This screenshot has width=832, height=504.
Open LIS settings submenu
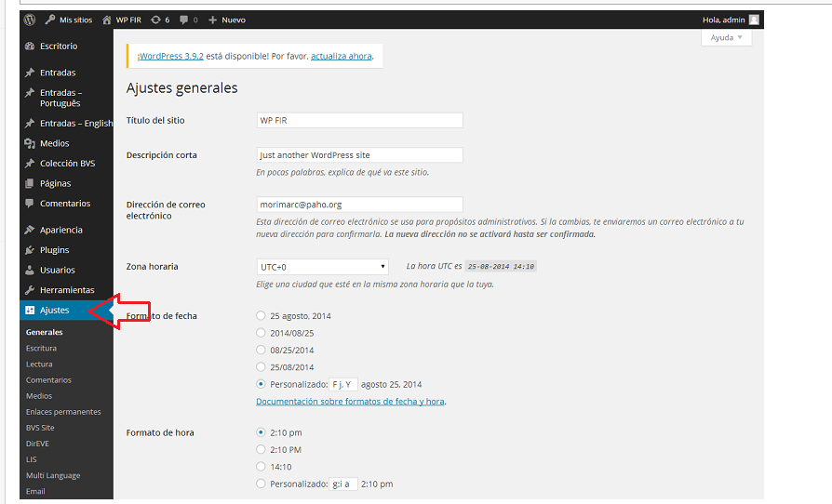pos(32,459)
